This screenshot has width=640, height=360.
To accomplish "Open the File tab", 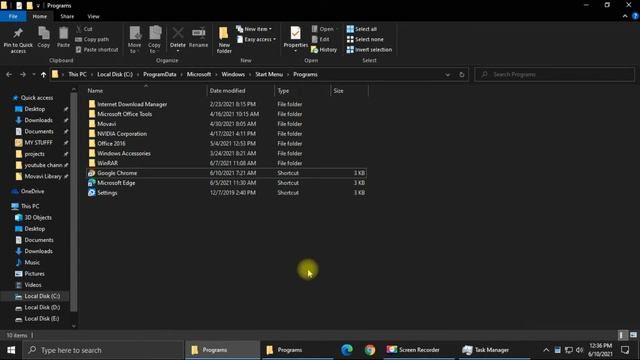I will [x=13, y=16].
